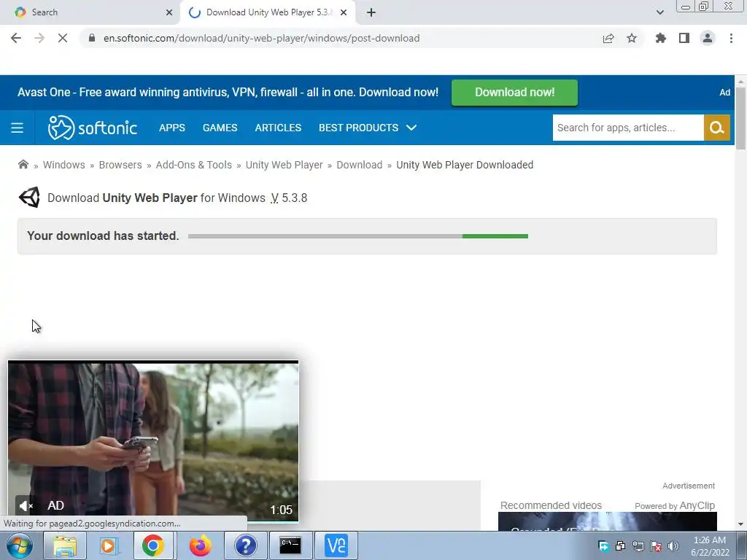Click the Unity logo beside the title
The image size is (747, 560).
(29, 197)
